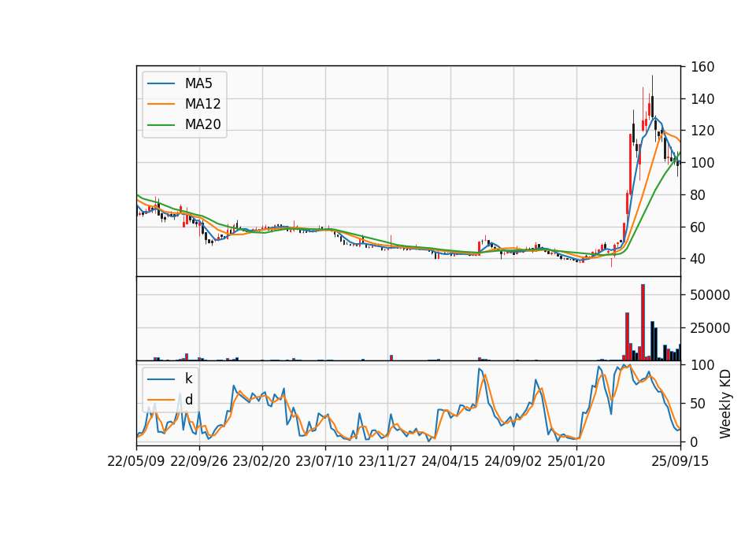Click the d legend entry in KD panel

tap(188, 400)
